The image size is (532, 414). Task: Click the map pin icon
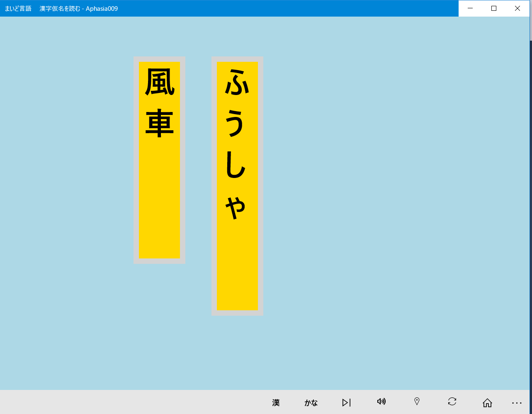coord(417,401)
